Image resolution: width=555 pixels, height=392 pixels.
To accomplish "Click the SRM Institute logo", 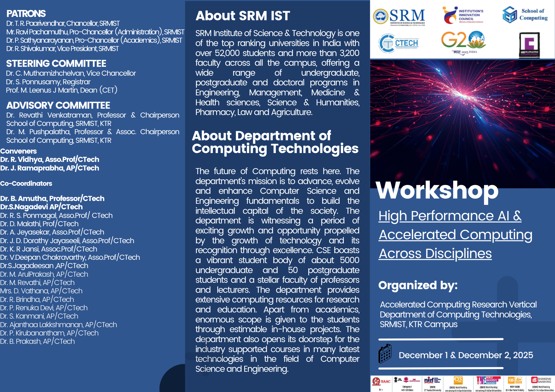I will [x=399, y=17].
